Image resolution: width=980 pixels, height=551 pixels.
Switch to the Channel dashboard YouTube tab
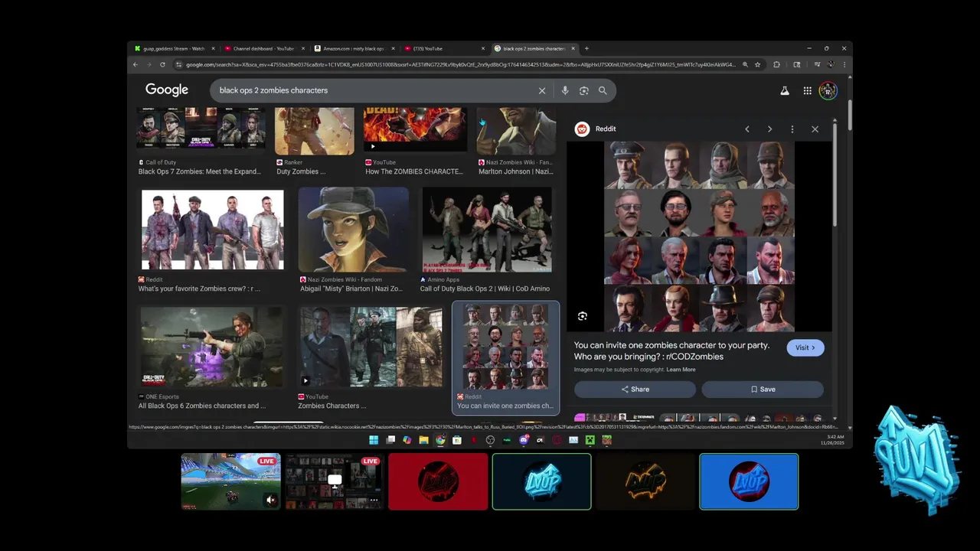[x=263, y=48]
